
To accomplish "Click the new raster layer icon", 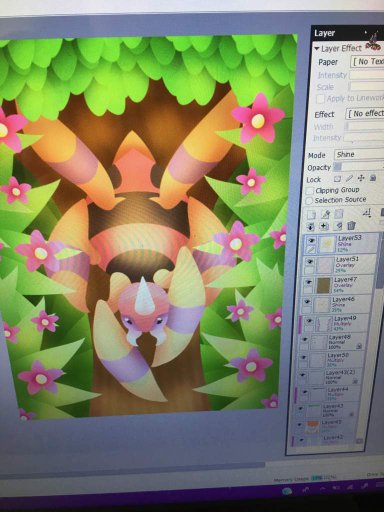I will click(311, 214).
